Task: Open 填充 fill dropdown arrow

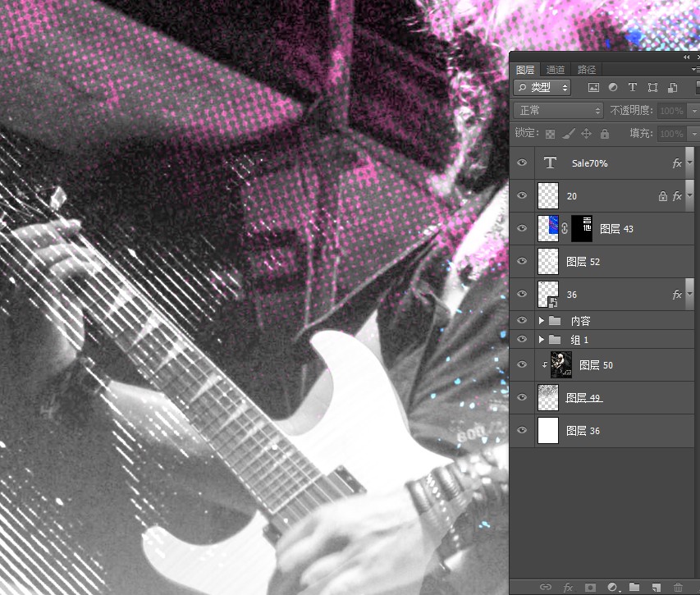Action: (x=694, y=134)
